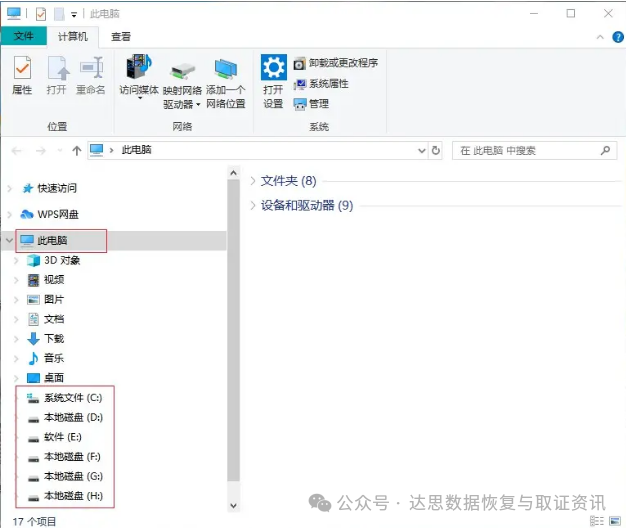Screen dimensions: 626x528
Task: Click the forward arrow navigation button
Action: coord(41,150)
